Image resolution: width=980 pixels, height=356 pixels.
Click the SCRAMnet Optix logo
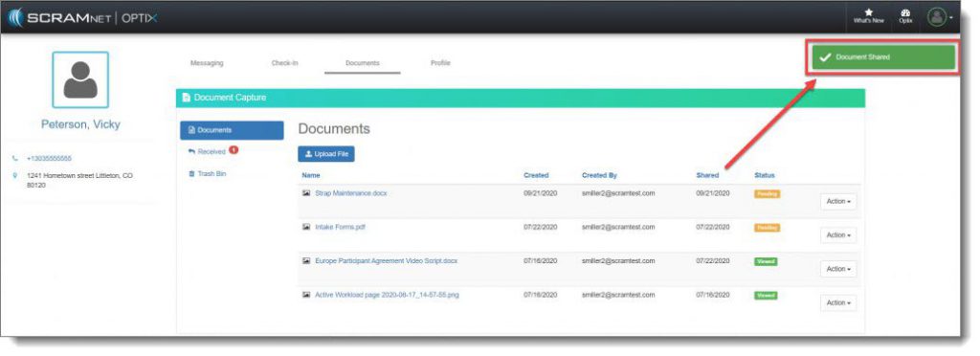[x=82, y=17]
